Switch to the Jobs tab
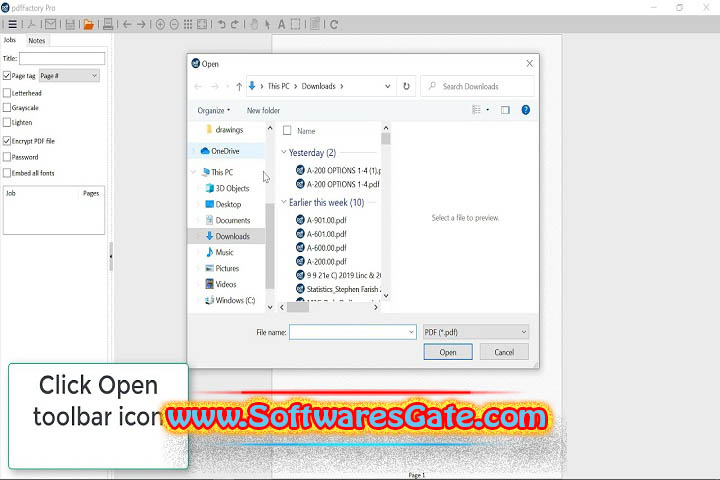Viewport: 720px width, 480px height. (10, 40)
